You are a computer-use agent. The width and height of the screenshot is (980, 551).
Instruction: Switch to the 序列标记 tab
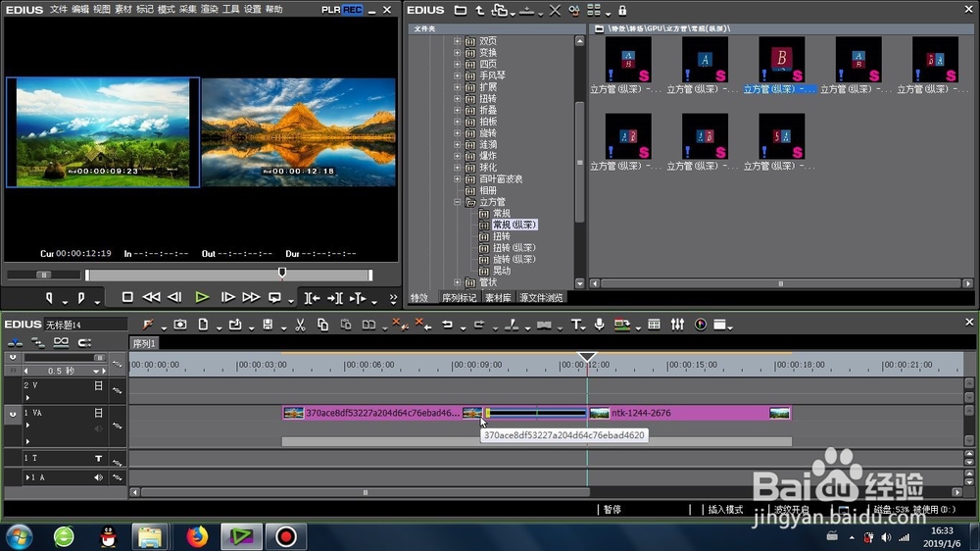(x=459, y=298)
